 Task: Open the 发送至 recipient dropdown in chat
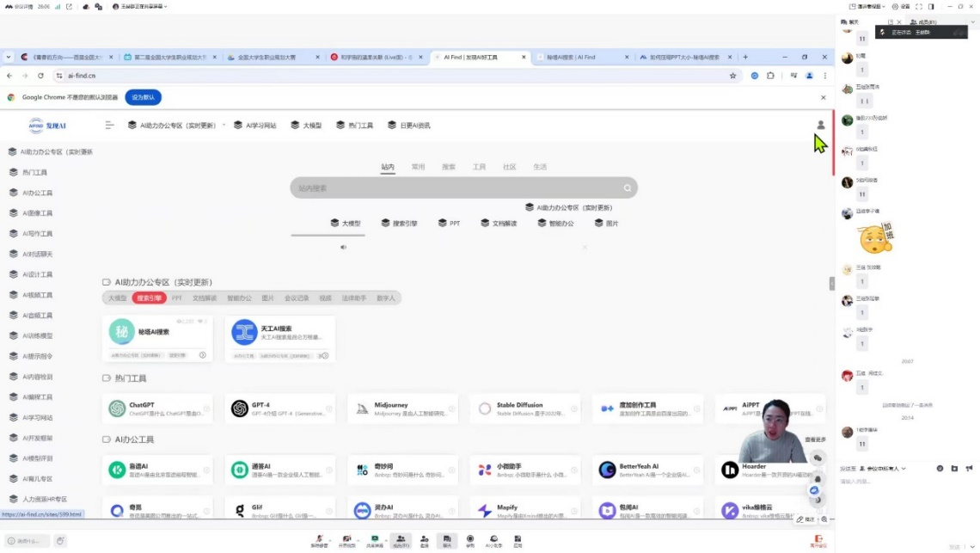885,469
